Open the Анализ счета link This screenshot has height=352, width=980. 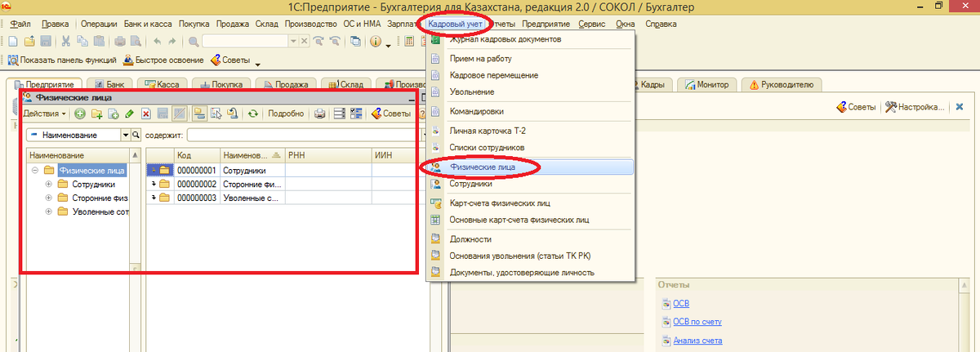click(x=697, y=341)
